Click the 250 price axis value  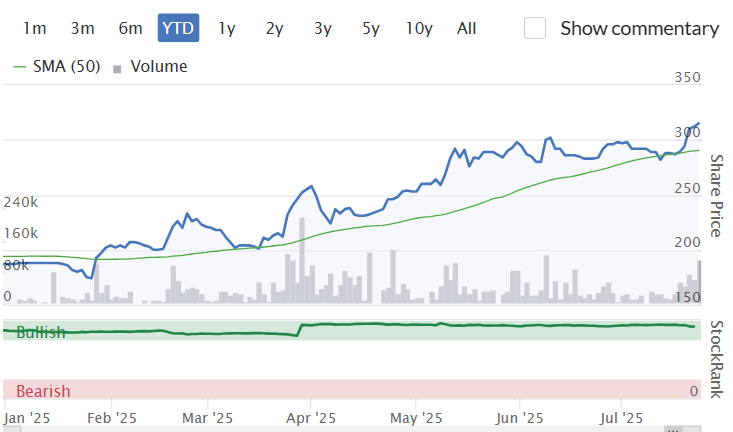click(687, 188)
